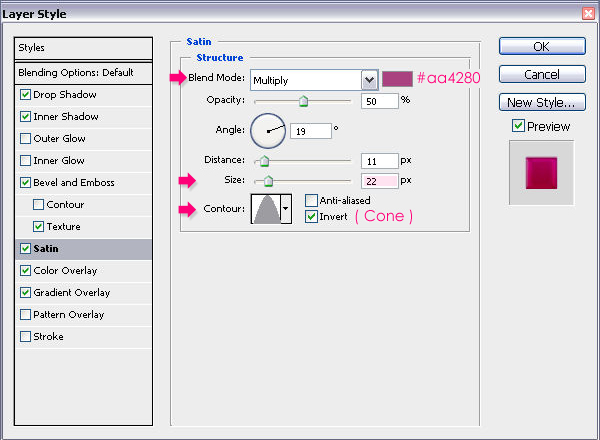
Task: Click the Distance value field
Action: [380, 161]
